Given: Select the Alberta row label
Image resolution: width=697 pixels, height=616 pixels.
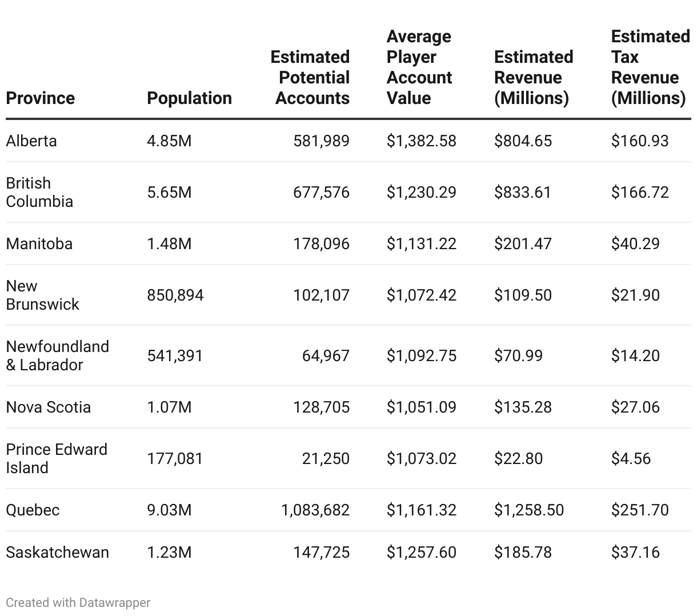Looking at the screenshot, I should click(31, 141).
